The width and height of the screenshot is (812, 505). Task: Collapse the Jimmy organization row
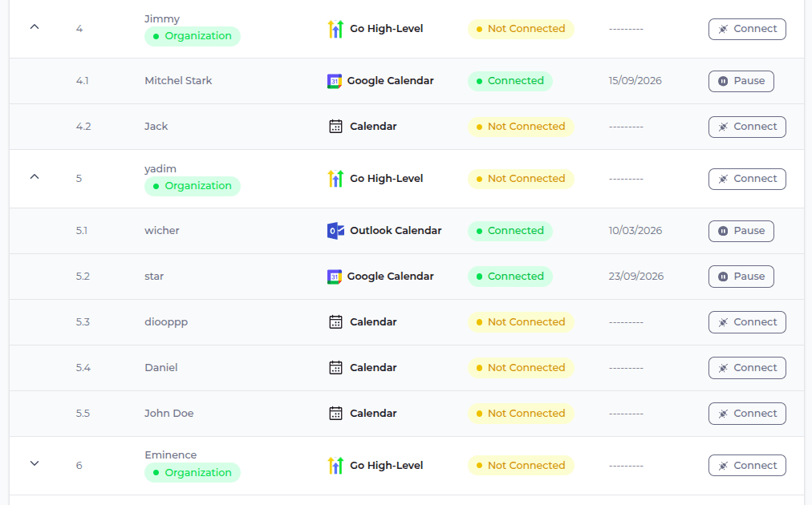point(35,26)
